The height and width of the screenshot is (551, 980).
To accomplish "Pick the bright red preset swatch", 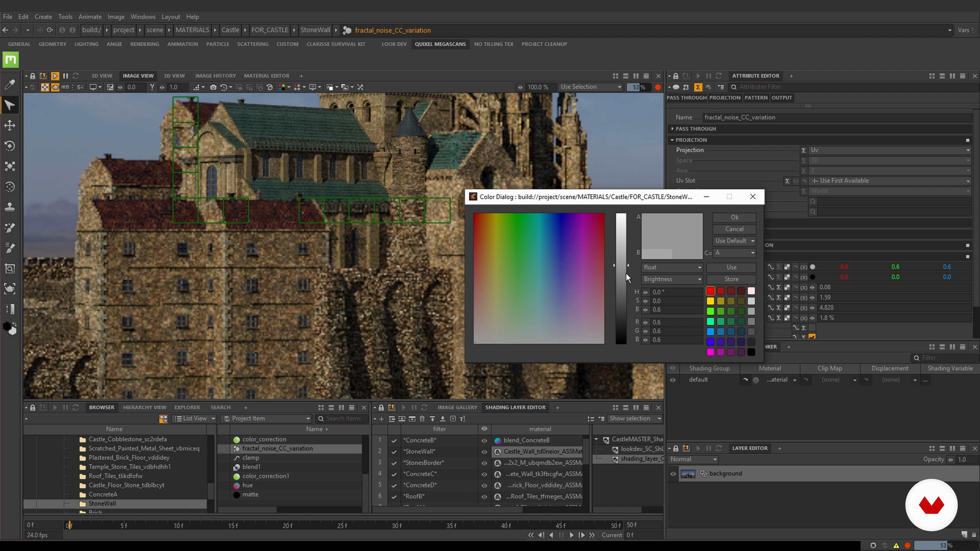I will coord(710,291).
